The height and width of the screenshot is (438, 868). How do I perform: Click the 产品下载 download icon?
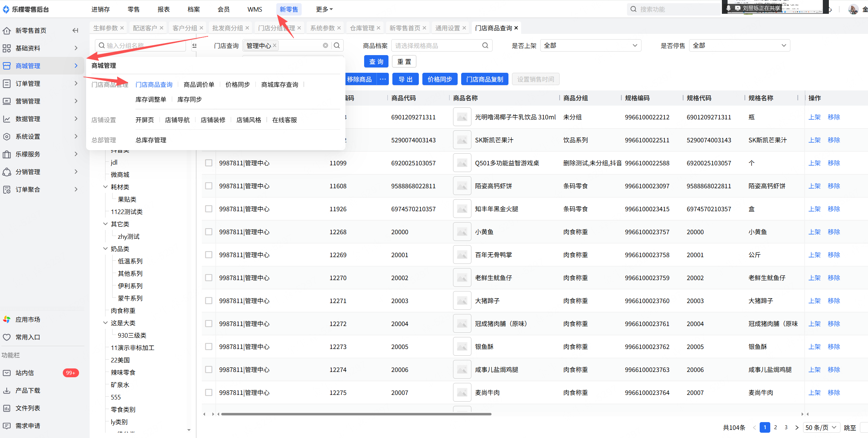click(7, 390)
